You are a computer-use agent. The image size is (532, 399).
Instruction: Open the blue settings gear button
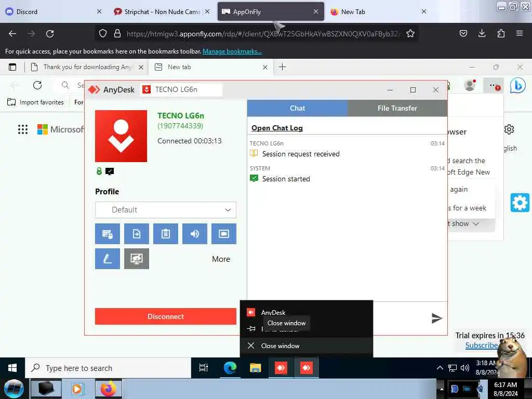tap(520, 203)
